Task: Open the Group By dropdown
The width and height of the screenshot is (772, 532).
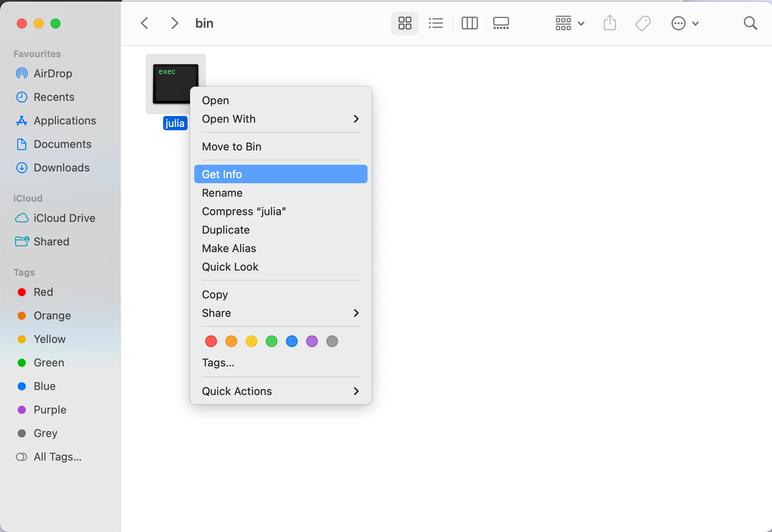Action: point(570,23)
